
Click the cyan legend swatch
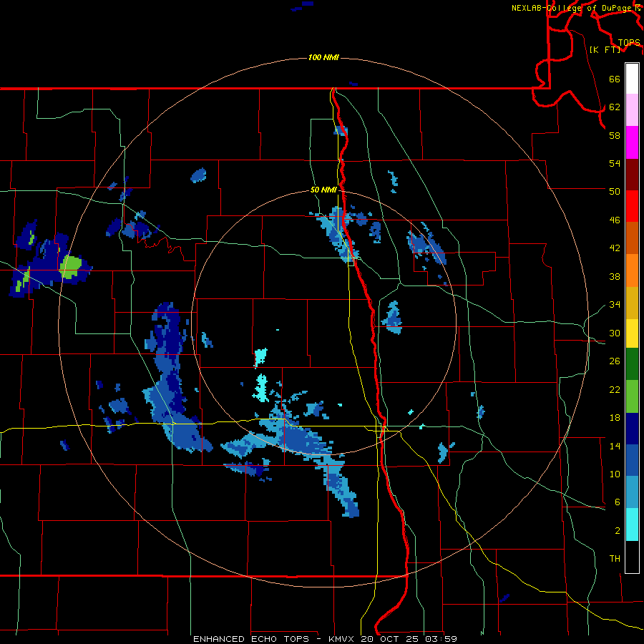point(632,525)
